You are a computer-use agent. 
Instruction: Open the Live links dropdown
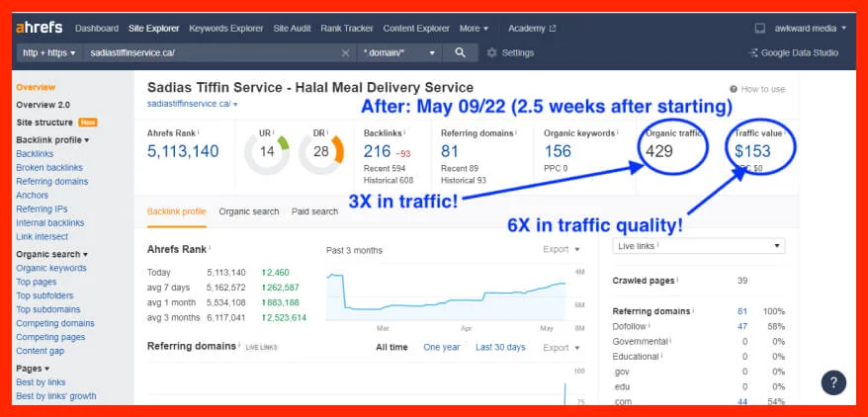click(x=699, y=246)
